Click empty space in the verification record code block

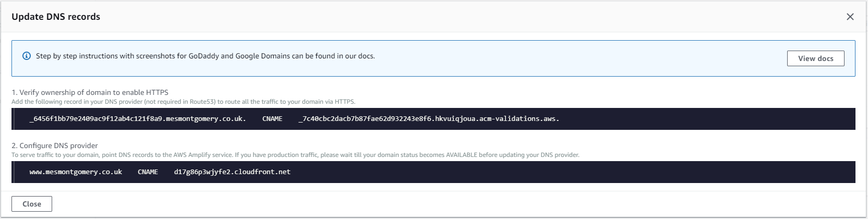pos(704,119)
